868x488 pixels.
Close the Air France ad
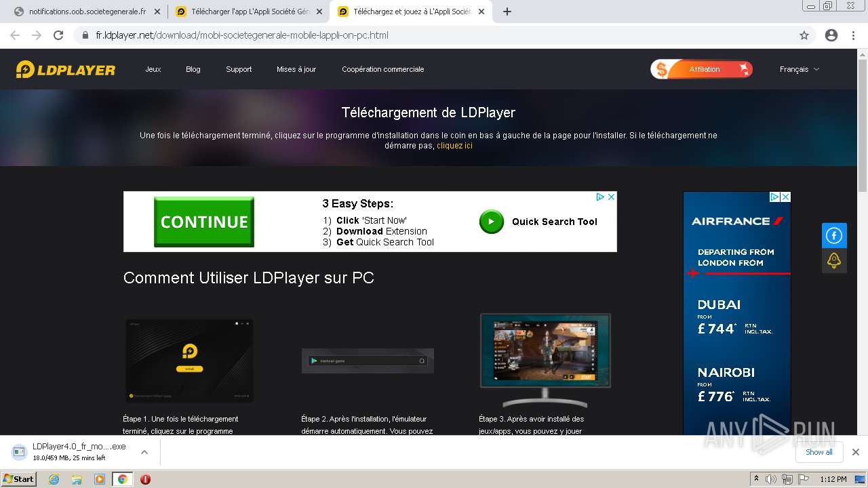click(x=785, y=197)
